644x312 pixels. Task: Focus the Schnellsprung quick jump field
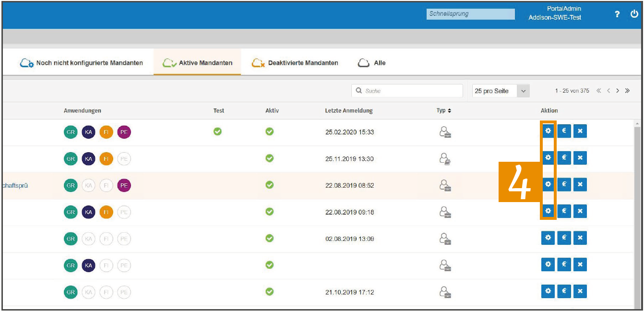[470, 14]
